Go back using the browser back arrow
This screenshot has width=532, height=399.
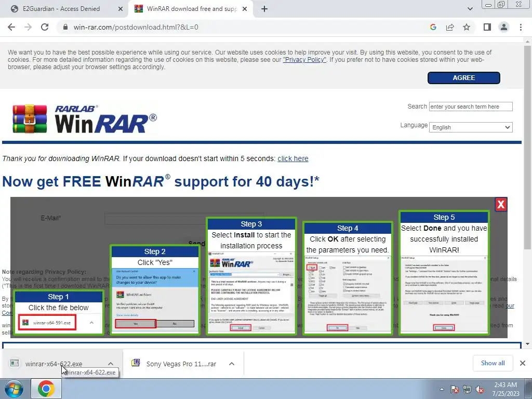pyautogui.click(x=11, y=27)
